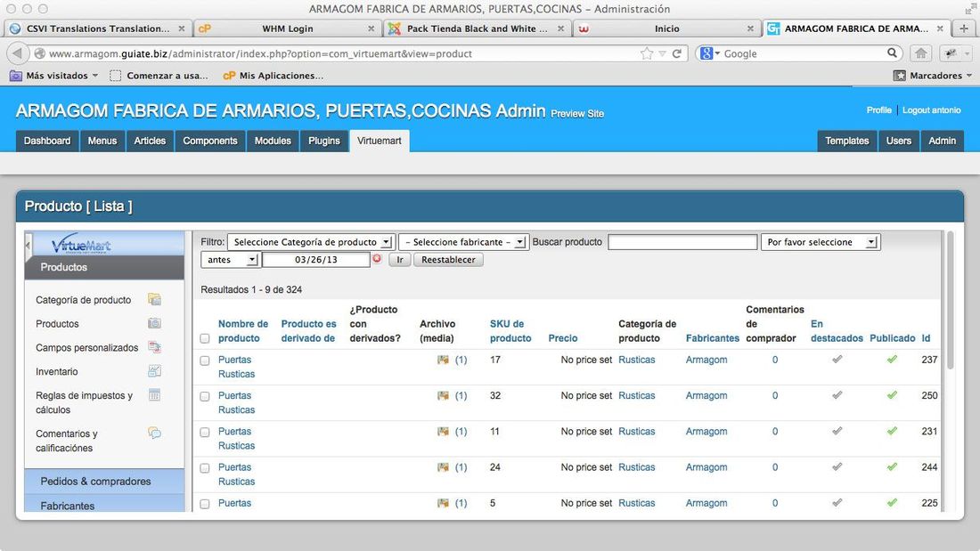Toggle published checkmark for product Id 231
The height and width of the screenshot is (551, 980).
coord(892,431)
